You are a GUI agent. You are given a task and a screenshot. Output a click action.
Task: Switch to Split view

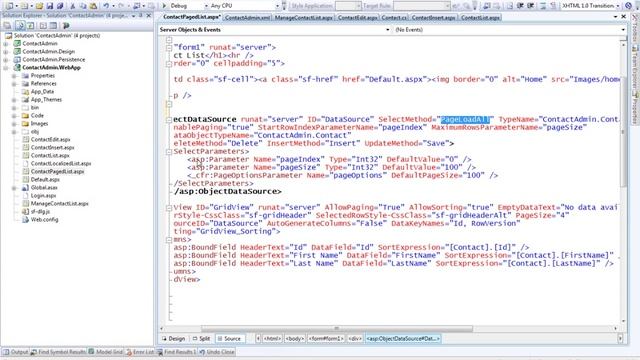pos(201,339)
